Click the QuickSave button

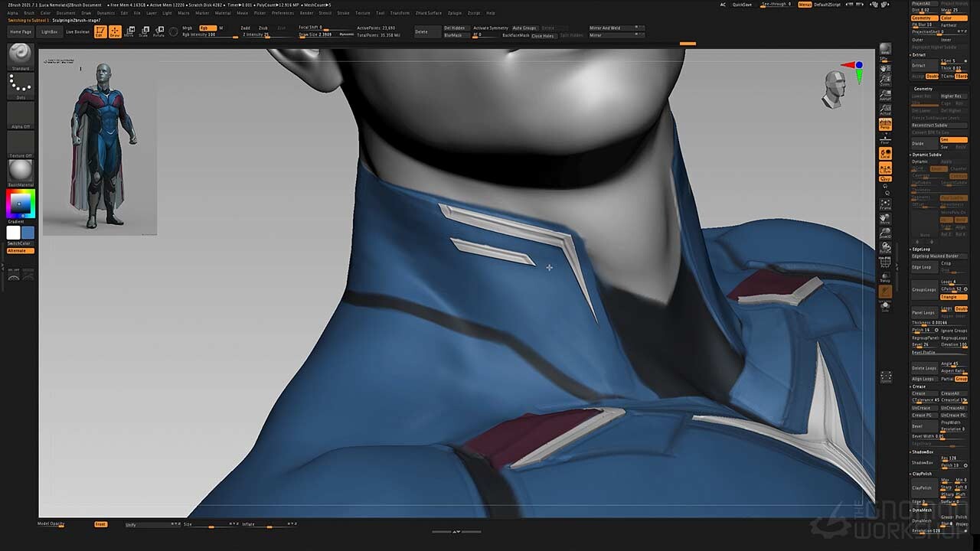pos(742,5)
